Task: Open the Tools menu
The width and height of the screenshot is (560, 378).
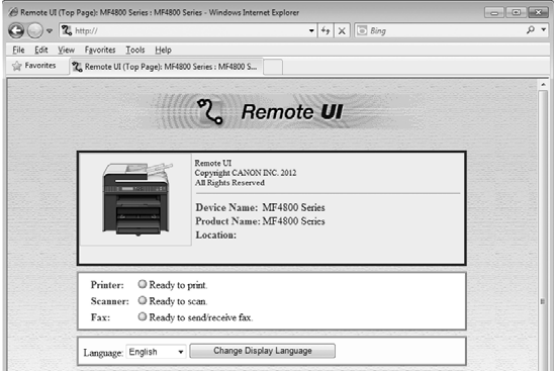Action: [135, 50]
